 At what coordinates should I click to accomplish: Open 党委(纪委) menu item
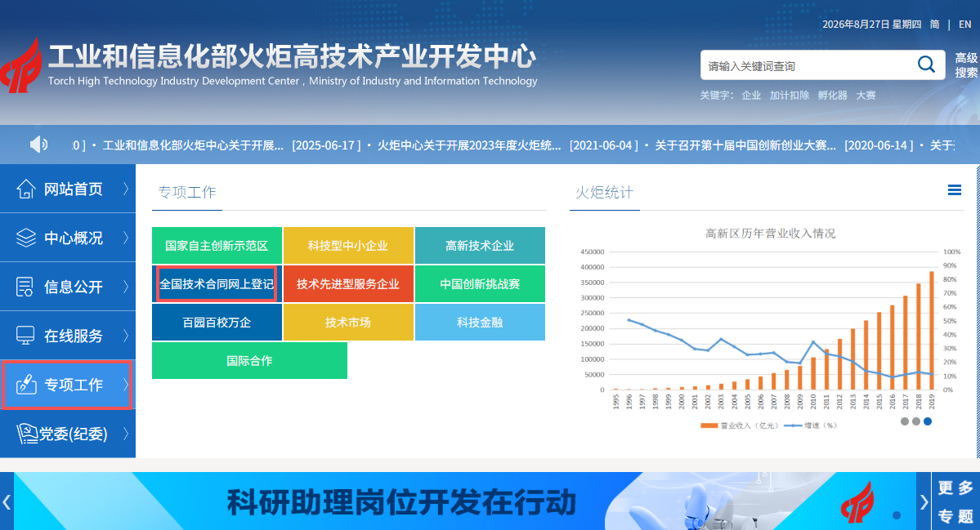(68, 434)
